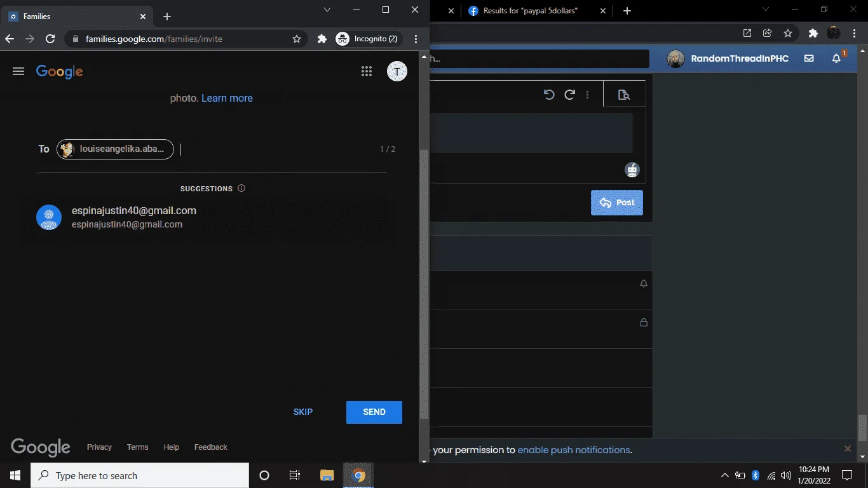The image size is (868, 488).
Task: Open the Terms footer link
Action: (137, 447)
